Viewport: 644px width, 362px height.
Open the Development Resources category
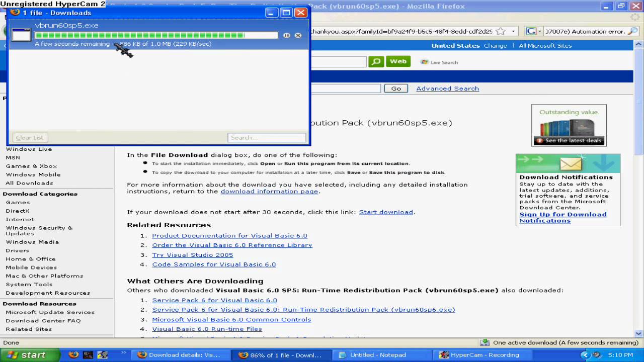48,293
